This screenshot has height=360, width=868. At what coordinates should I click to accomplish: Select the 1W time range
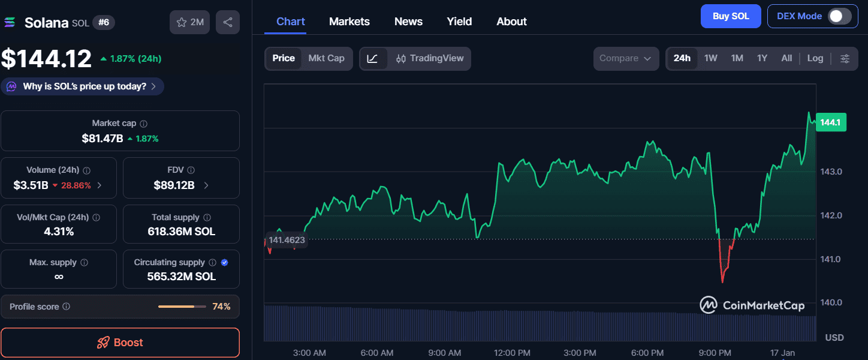pos(710,58)
